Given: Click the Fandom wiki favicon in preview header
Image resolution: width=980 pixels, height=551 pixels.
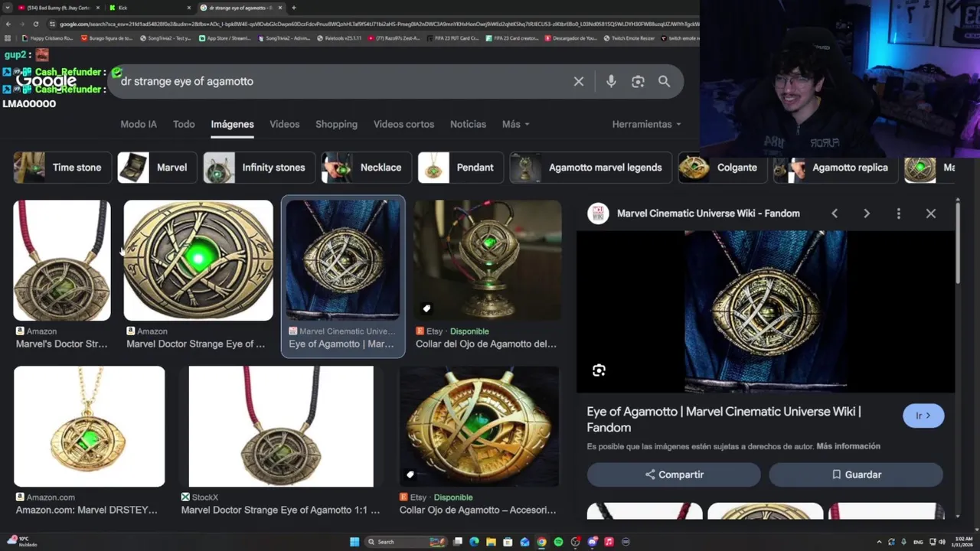Looking at the screenshot, I should coord(598,214).
